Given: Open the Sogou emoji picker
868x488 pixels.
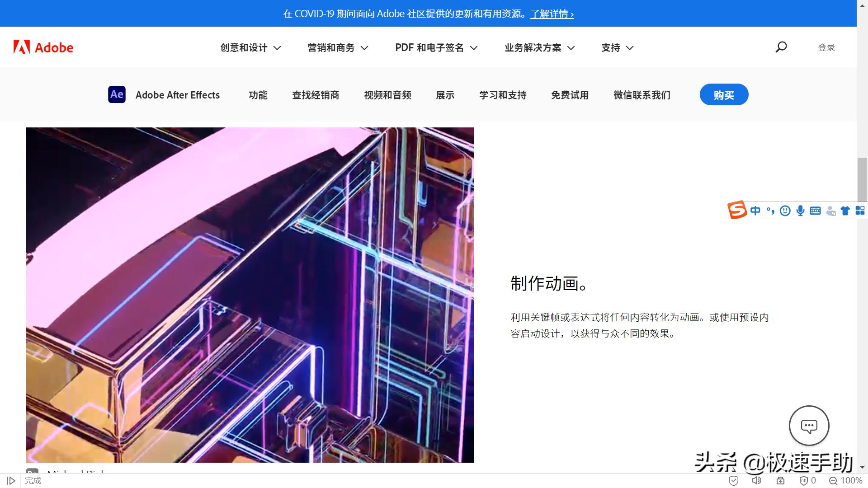Looking at the screenshot, I should click(785, 211).
